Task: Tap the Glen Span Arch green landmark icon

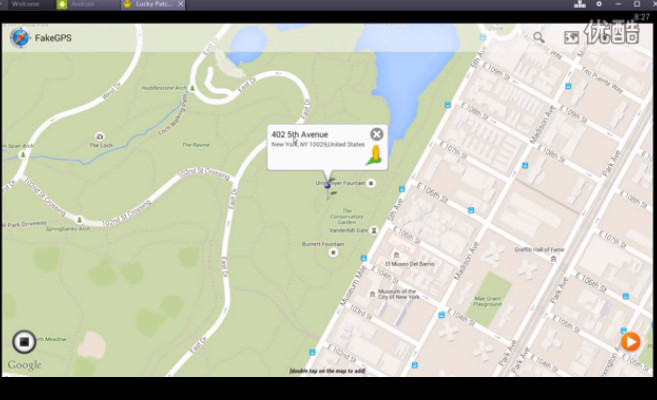Action: [x=23, y=155]
